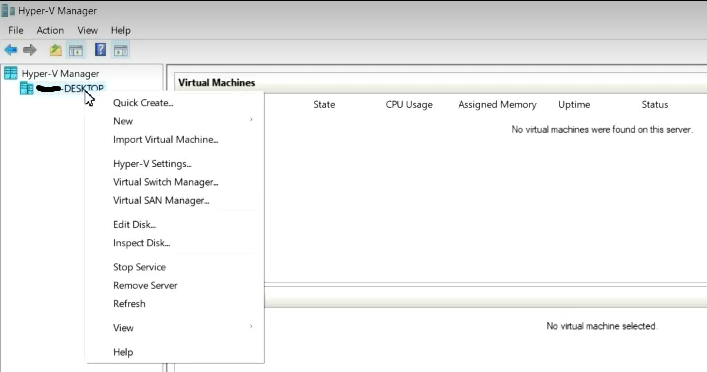Select Import Virtual Machine option
The height and width of the screenshot is (372, 707).
(165, 140)
